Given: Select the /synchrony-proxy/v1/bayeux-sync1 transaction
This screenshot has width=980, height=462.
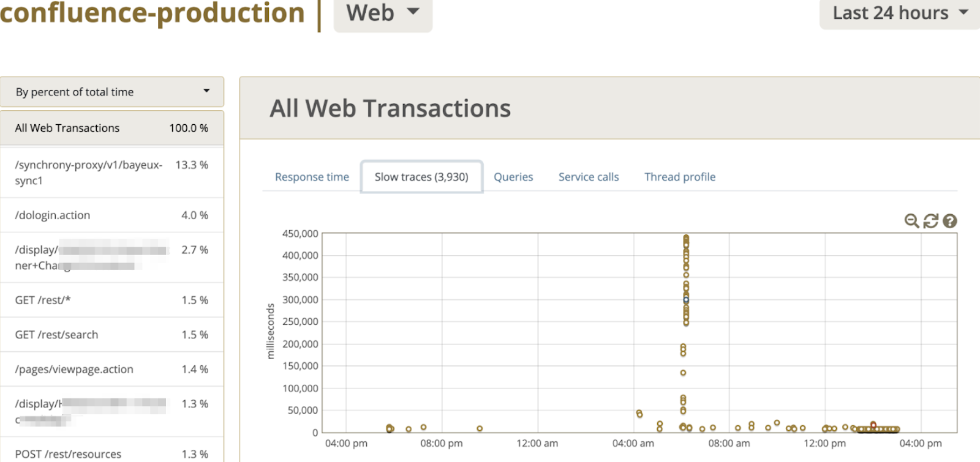Looking at the screenshot, I should point(112,173).
